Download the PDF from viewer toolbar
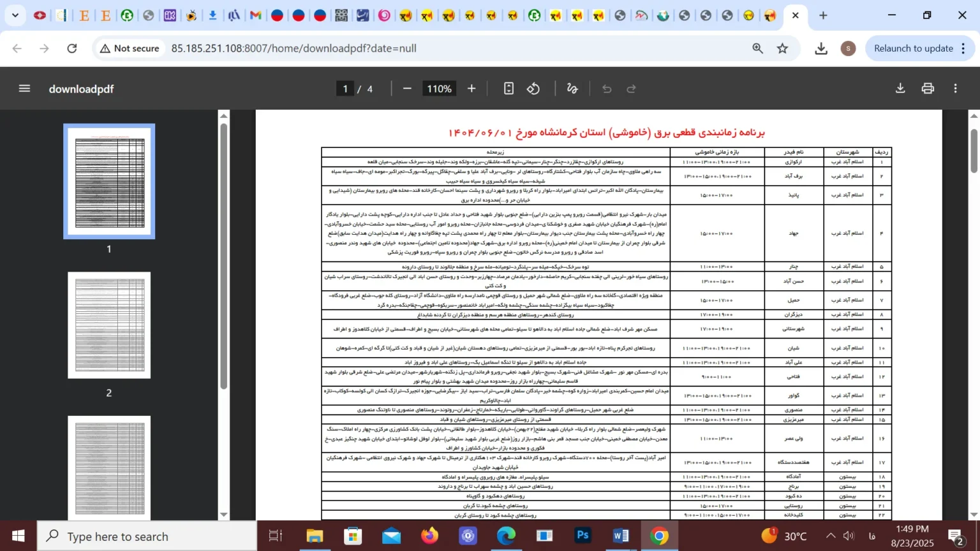Screen dimensions: 980x551 pos(900,89)
